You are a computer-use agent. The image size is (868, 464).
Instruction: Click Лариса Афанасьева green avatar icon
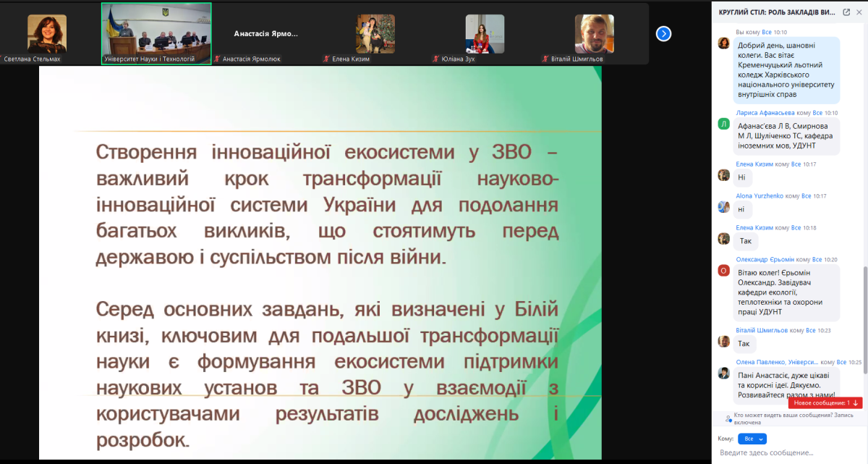tap(723, 124)
